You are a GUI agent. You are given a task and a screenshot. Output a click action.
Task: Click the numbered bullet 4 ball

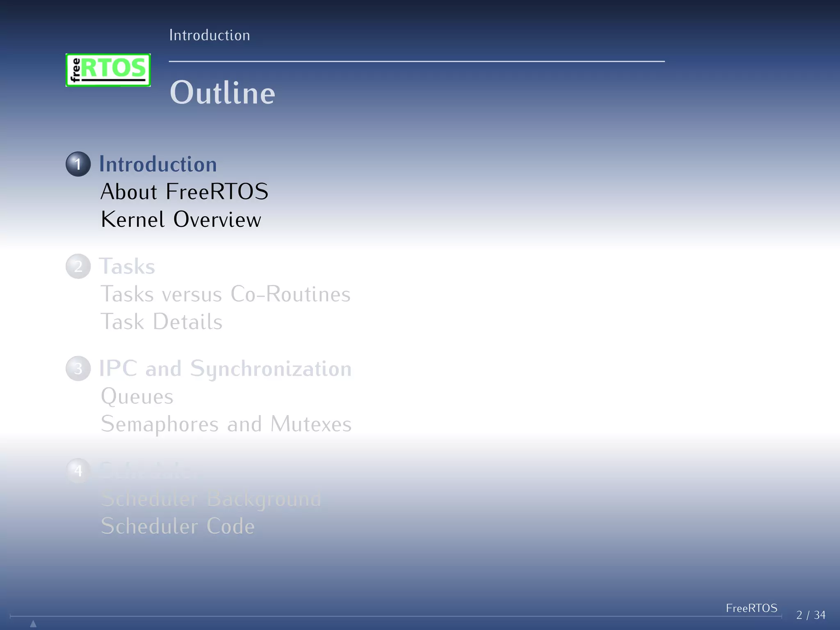click(78, 470)
